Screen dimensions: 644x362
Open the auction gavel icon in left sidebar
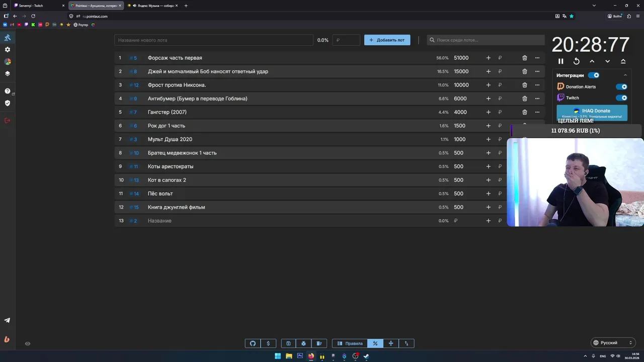7,38
